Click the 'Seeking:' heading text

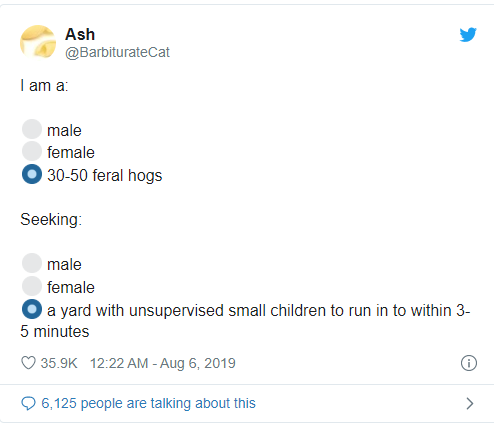(51, 220)
